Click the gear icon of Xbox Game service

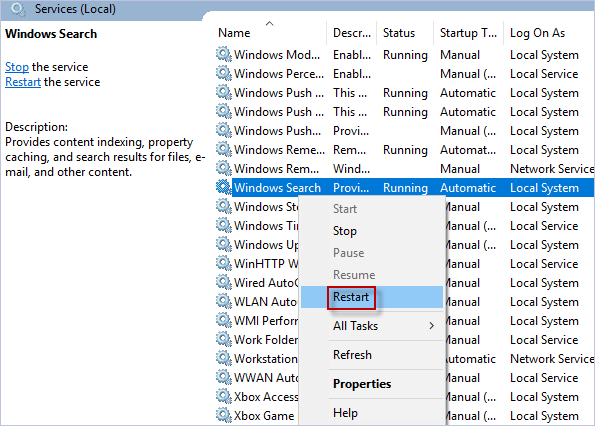tap(224, 415)
